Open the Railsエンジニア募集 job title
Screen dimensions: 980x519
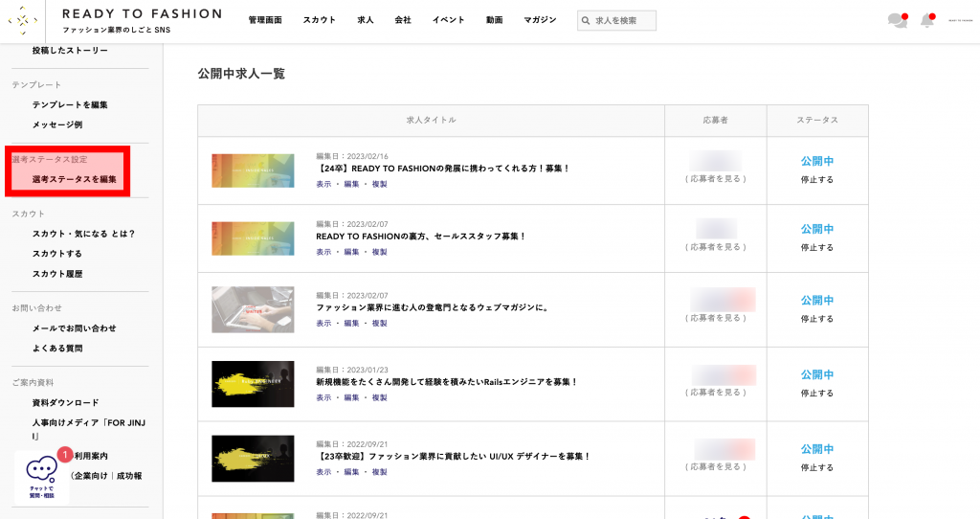[447, 381]
